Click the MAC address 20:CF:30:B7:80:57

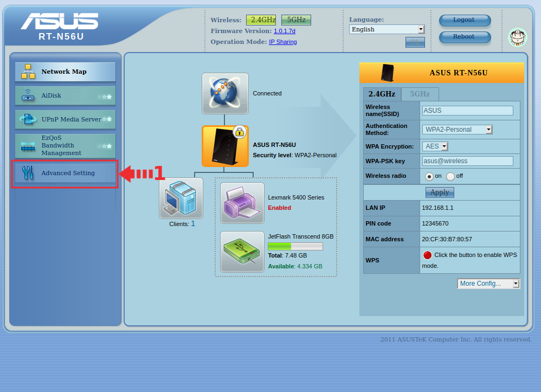pos(447,239)
